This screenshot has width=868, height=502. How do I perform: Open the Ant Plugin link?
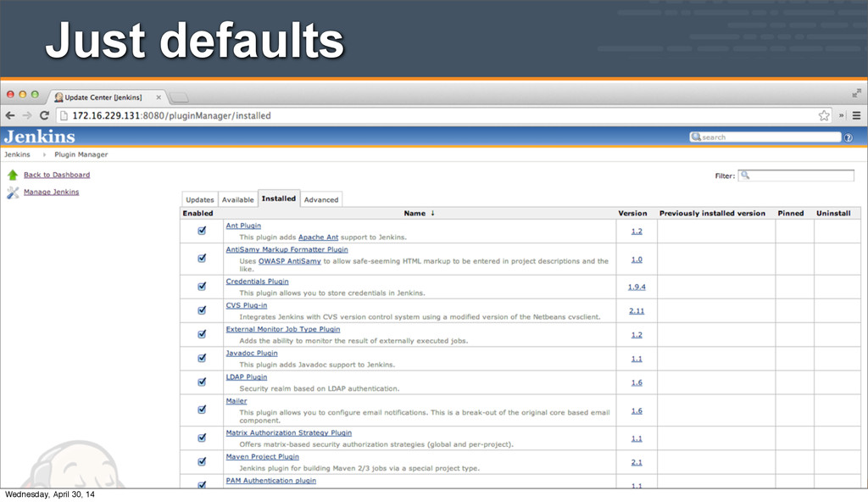click(x=243, y=226)
